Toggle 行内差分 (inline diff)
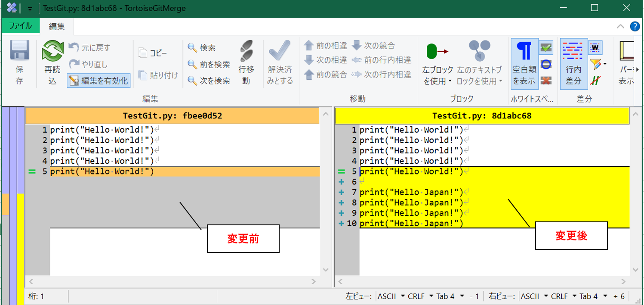This screenshot has width=644, height=305. tap(573, 63)
